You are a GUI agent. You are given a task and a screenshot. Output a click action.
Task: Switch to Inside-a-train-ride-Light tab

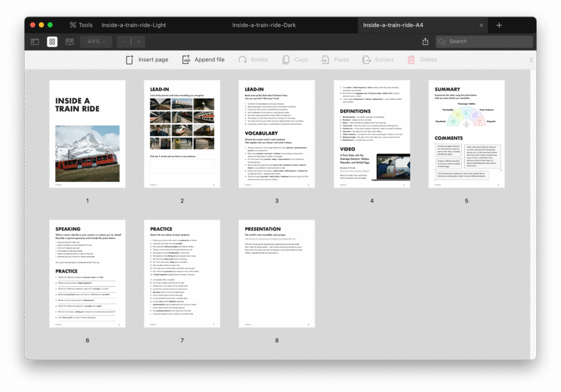[x=134, y=25]
